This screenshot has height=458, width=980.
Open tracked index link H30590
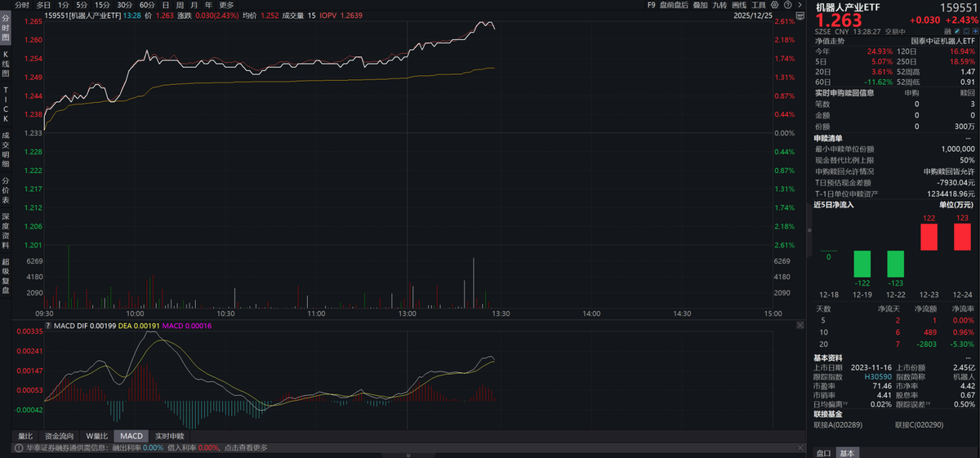(875, 377)
